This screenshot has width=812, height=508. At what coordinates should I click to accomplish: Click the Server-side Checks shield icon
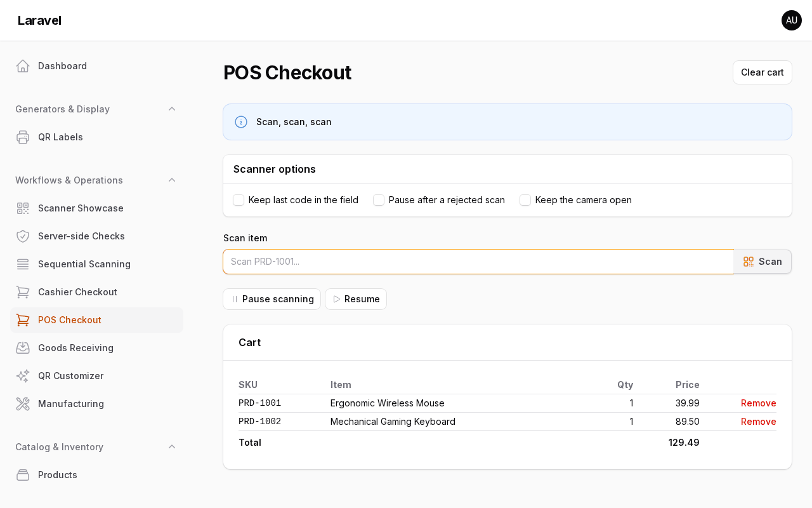coord(23,236)
